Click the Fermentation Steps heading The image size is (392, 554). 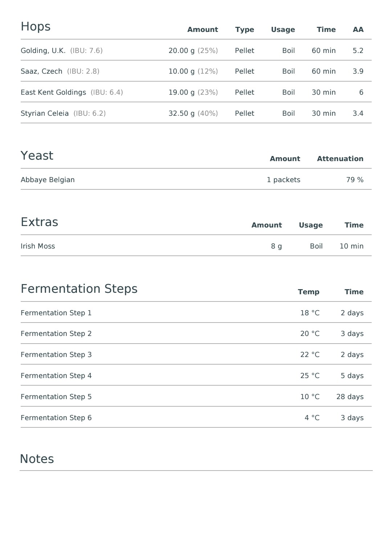coord(79,289)
